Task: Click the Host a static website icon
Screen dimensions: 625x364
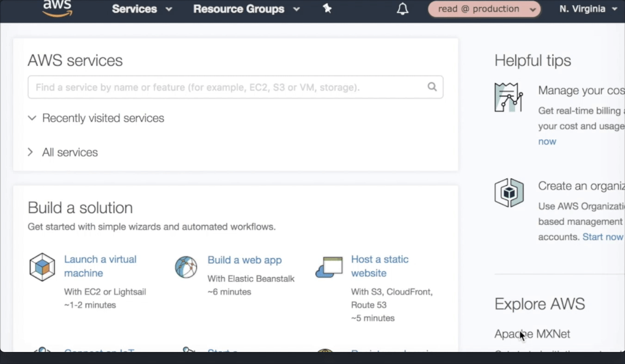Action: 329,267
